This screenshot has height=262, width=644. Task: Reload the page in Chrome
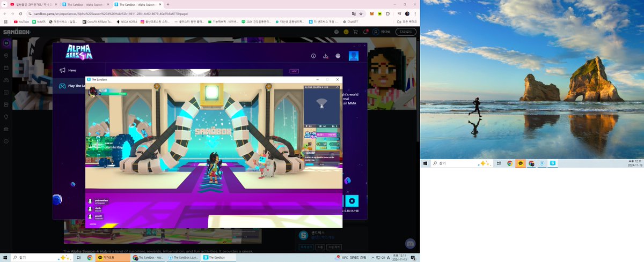point(21,13)
